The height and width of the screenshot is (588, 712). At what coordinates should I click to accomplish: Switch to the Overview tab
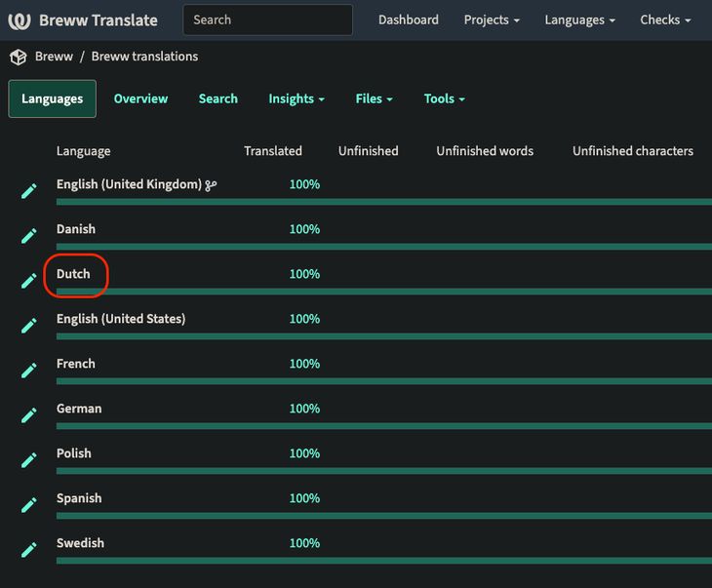140,98
